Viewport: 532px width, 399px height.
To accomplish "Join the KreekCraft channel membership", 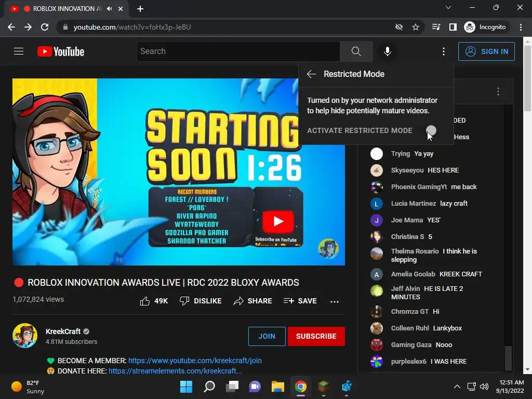I will point(267,336).
